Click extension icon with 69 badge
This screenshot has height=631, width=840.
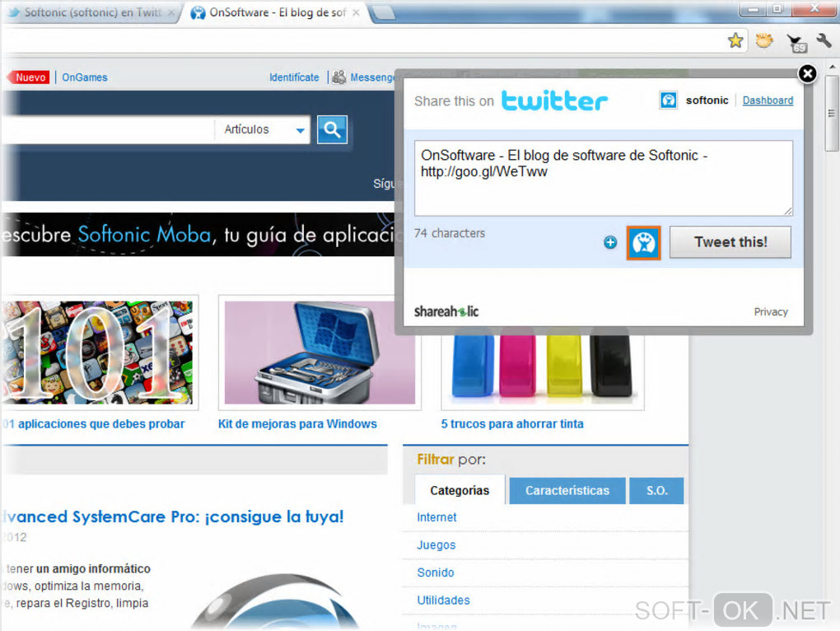click(796, 43)
